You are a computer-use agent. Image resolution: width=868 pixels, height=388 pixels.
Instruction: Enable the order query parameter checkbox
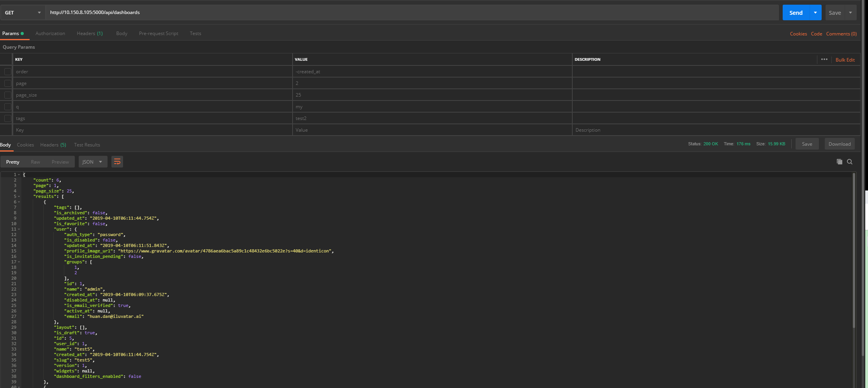(8, 71)
